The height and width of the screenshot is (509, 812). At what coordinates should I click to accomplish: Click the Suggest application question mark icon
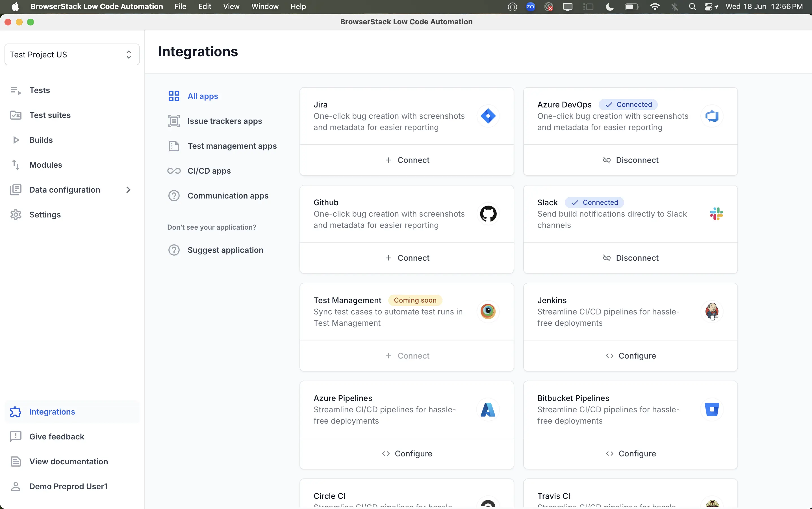click(x=173, y=250)
